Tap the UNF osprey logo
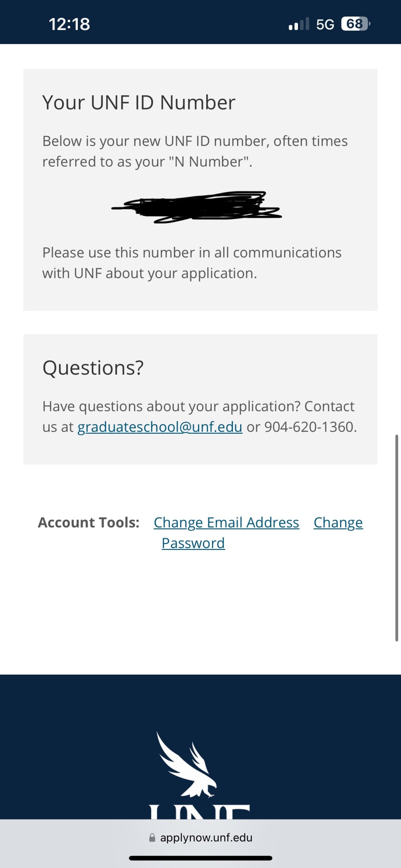 click(x=186, y=765)
